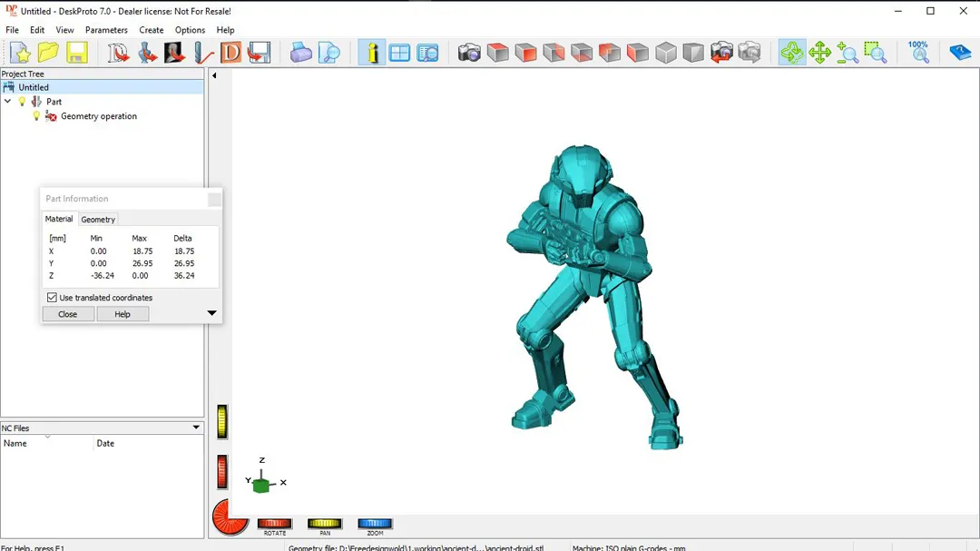Activate the Pan mouse mode icon
980x551 pixels.
pos(819,53)
